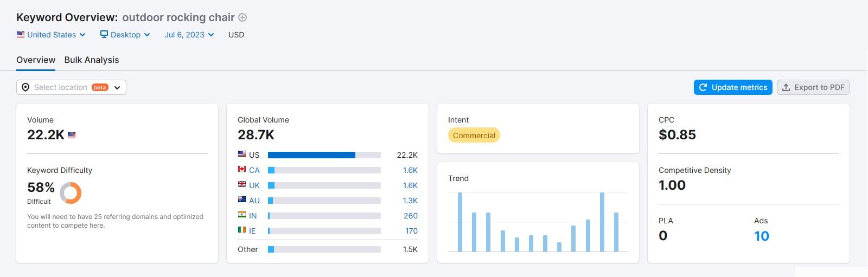This screenshot has width=868, height=277.
Task: Click the Keyword Difficulty donut chart
Action: [71, 192]
